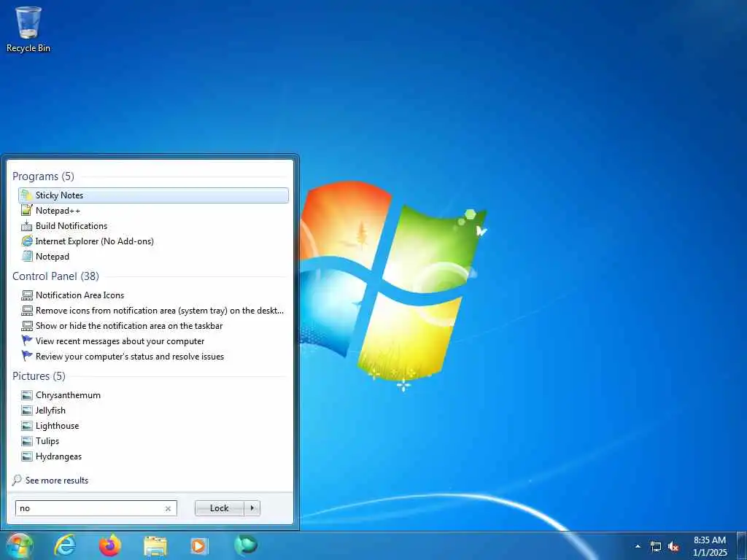Image resolution: width=747 pixels, height=560 pixels.
Task: Launch Firefox from the taskbar
Action: [110, 545]
